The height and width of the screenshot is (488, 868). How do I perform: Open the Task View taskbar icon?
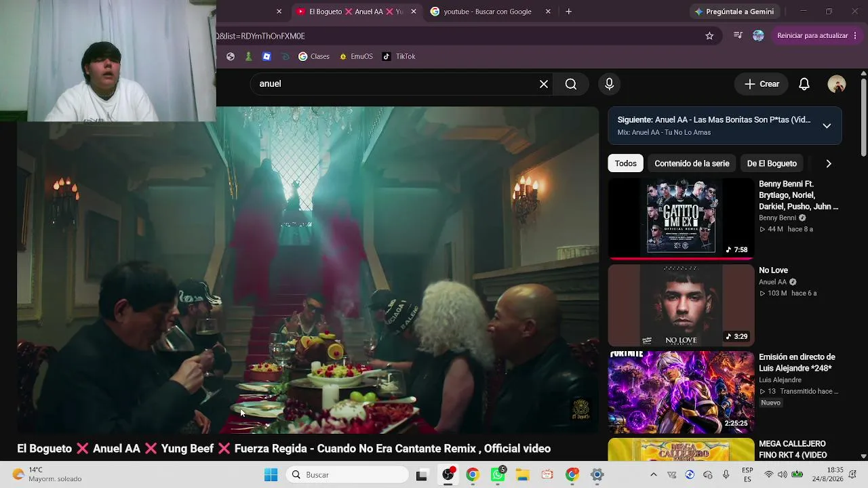(x=422, y=474)
